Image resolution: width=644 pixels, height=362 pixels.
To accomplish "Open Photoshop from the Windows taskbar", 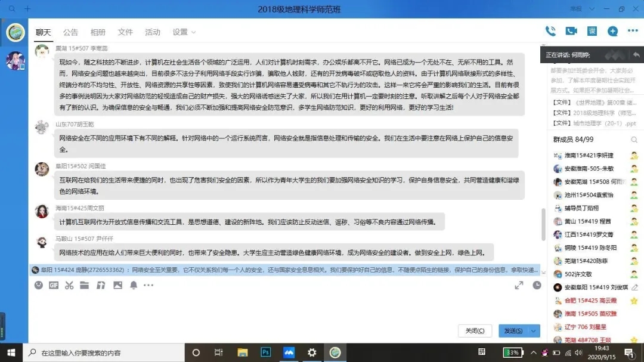I will [x=266, y=352].
